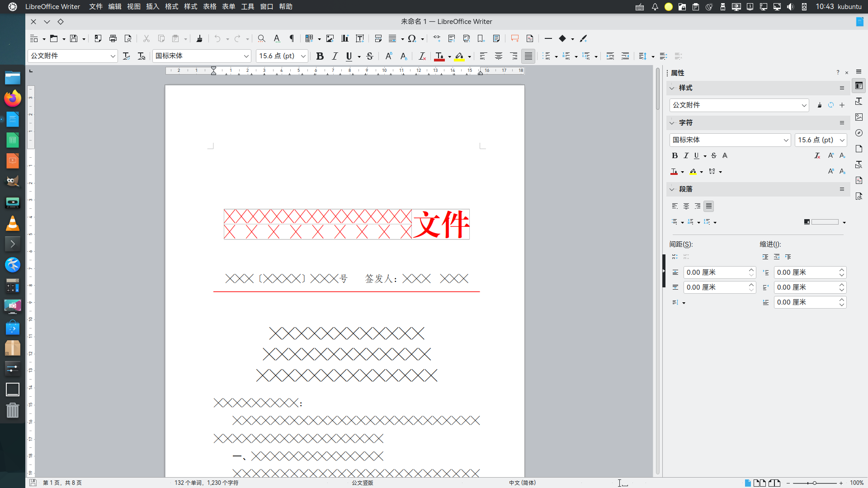Open paragraph style dropdown 公文附件 in toolbar
Image resolution: width=868 pixels, height=488 pixels.
(x=113, y=56)
